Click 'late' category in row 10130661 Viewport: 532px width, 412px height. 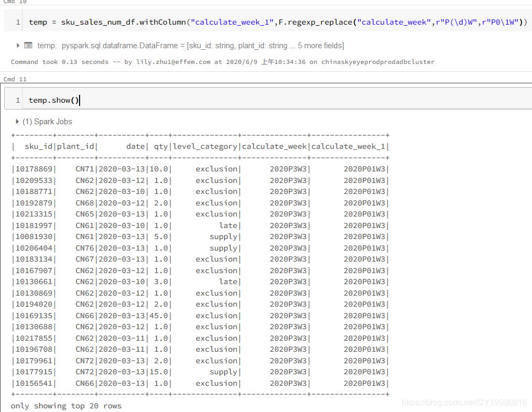click(x=228, y=282)
